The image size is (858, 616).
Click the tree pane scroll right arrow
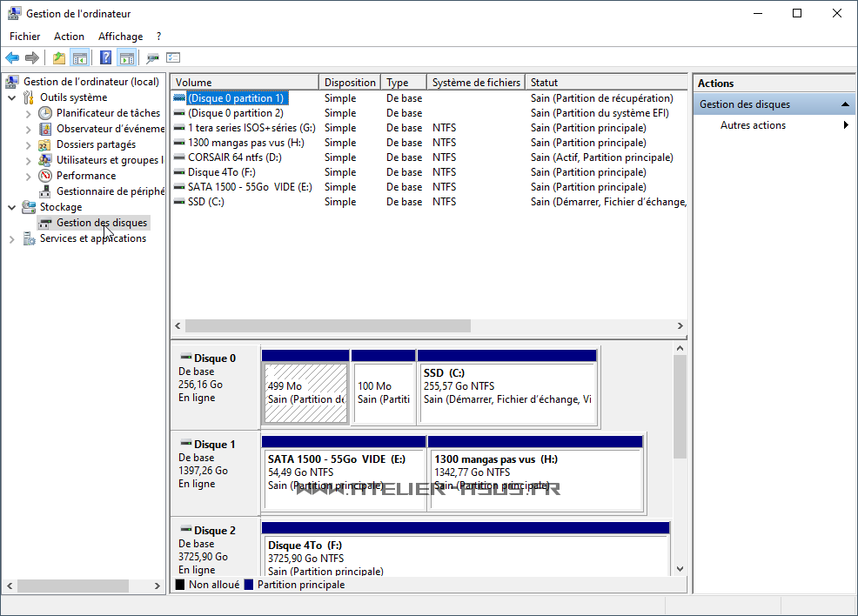[157, 586]
